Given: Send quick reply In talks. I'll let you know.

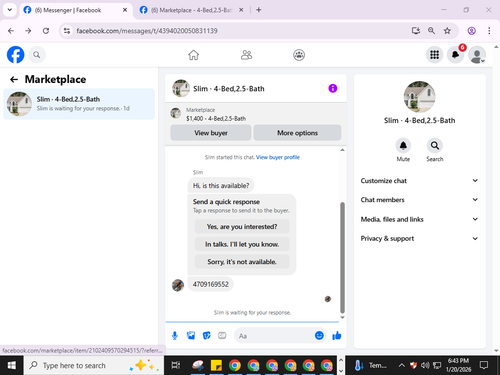Looking at the screenshot, I should tap(242, 244).
